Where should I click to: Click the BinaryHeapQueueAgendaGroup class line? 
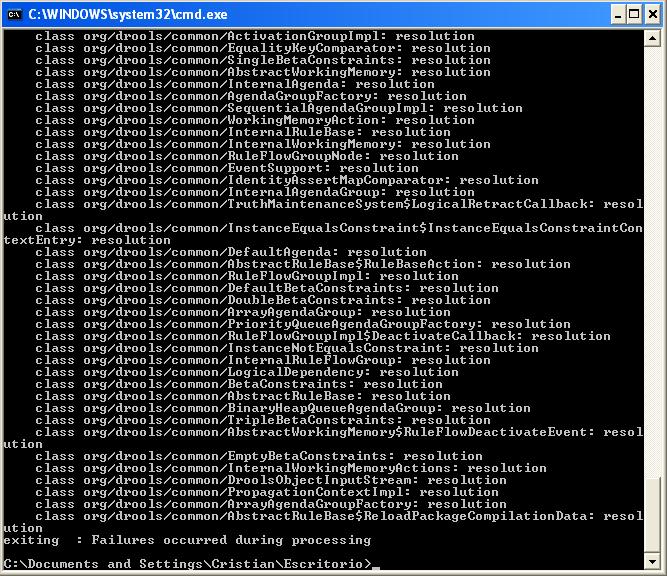click(283, 408)
